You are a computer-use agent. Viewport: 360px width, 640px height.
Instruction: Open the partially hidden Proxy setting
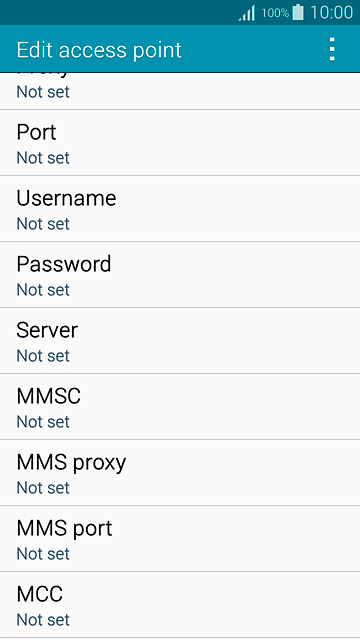pyautogui.click(x=180, y=91)
